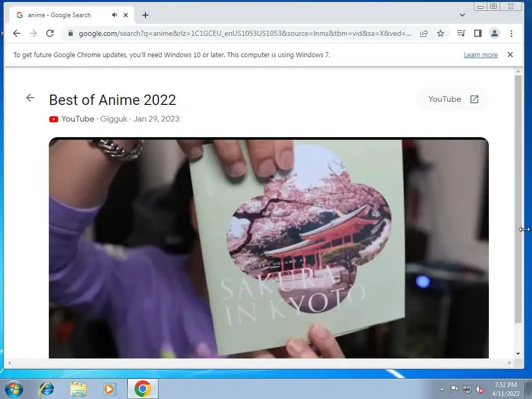The image size is (532, 399).
Task: Bookmark this page with star icon
Action: tap(441, 33)
